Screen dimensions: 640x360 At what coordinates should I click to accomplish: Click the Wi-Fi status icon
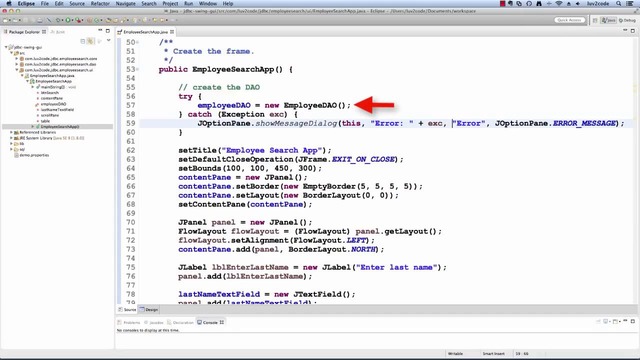(559, 3)
